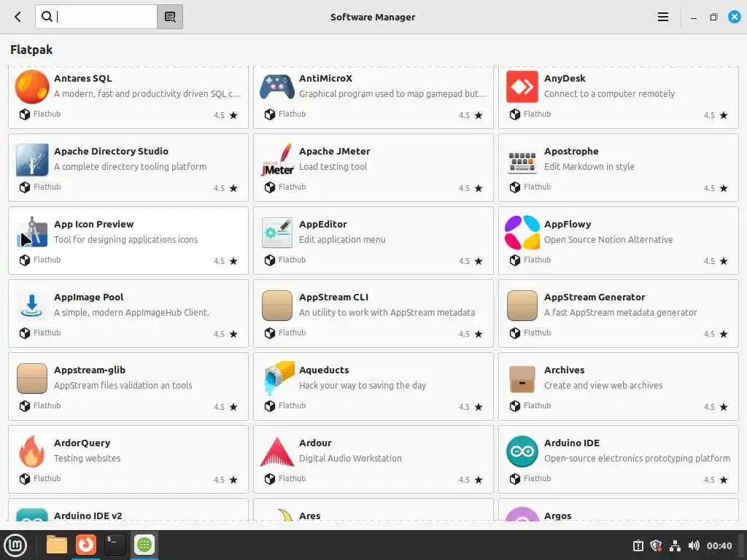747x560 pixels.
Task: Select the Apostrophe title text
Action: pos(571,151)
